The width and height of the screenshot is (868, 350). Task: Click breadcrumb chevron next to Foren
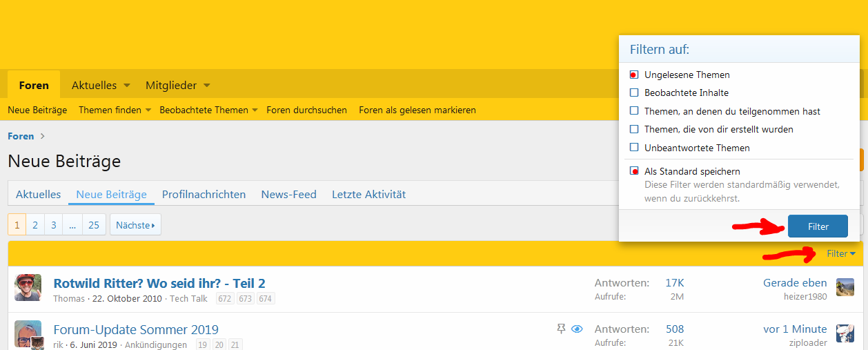[x=42, y=137]
